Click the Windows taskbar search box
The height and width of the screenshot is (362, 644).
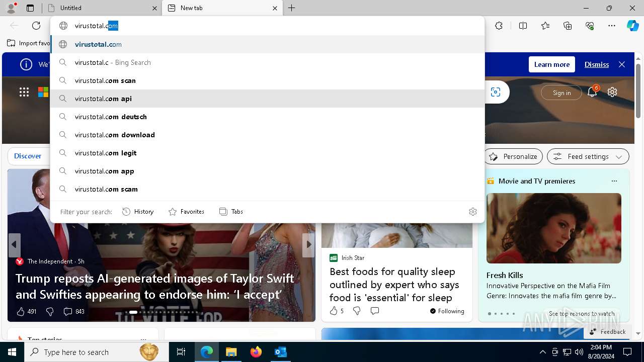97,352
